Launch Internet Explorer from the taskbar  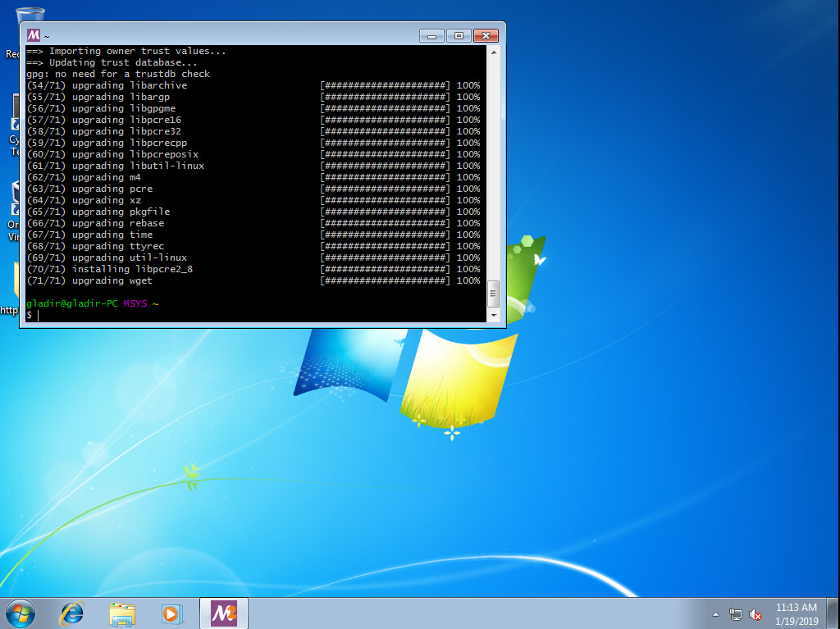(73, 613)
